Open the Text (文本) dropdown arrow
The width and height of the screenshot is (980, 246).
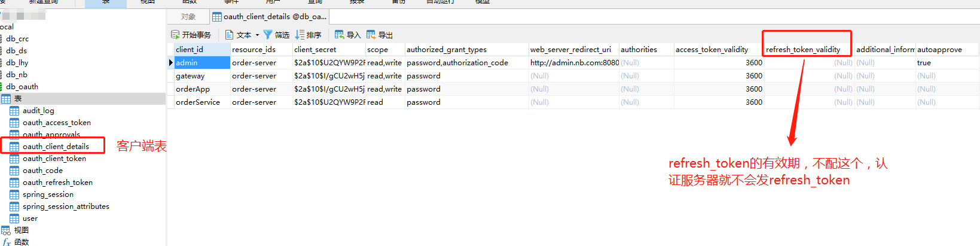(257, 35)
